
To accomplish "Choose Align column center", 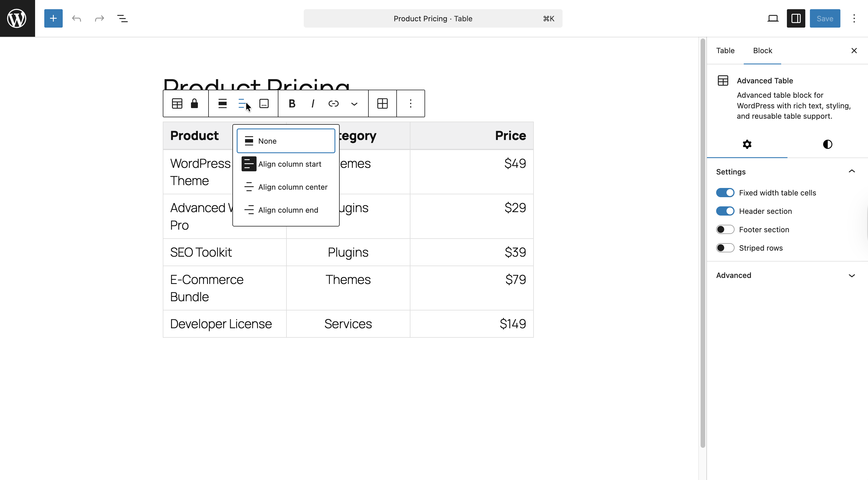I will pos(286,187).
